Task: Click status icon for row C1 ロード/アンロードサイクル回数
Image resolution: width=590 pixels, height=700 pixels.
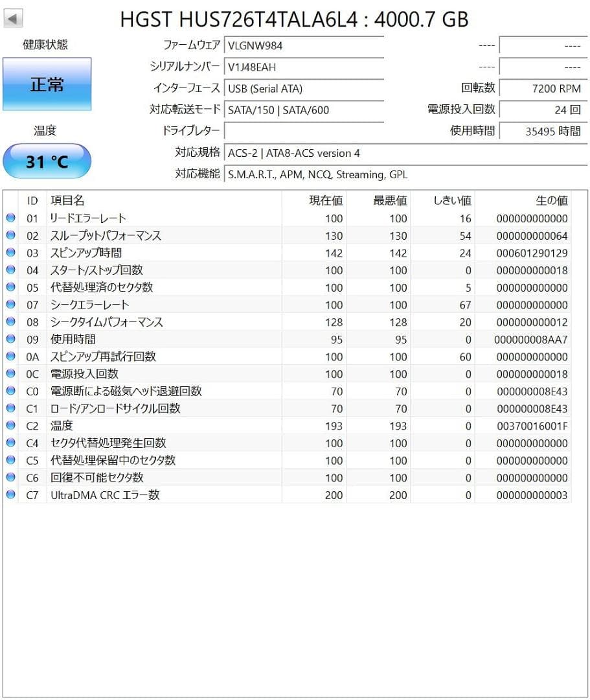Action: [11, 408]
